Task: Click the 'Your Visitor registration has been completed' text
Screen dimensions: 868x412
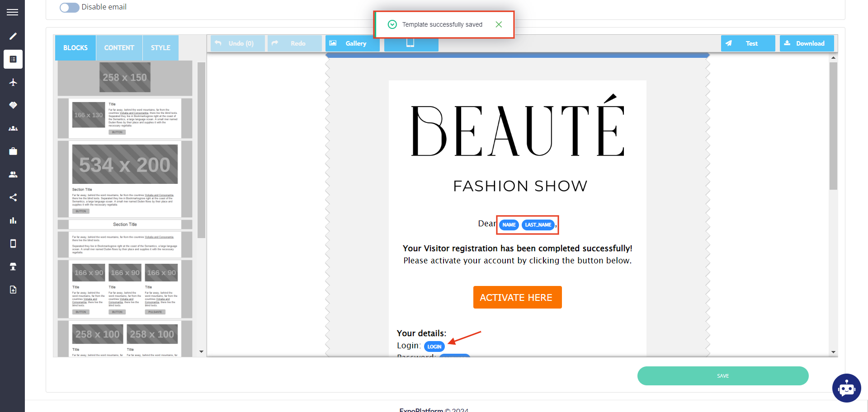Action: [518, 248]
